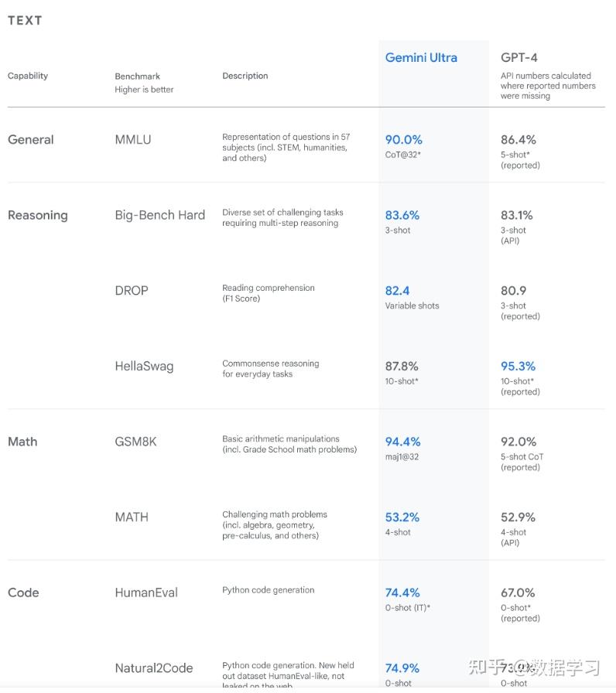
Task: Click the Gemini Ultra column header
Action: [x=421, y=58]
